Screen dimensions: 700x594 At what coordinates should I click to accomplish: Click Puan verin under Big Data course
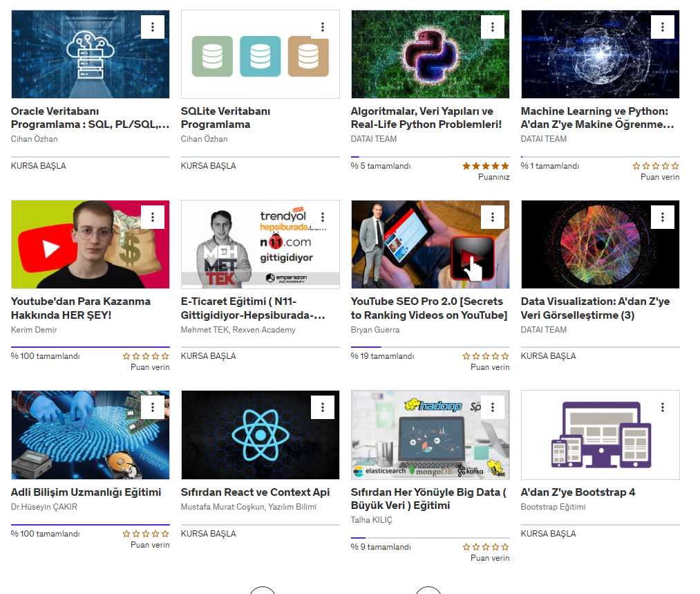[x=490, y=558]
